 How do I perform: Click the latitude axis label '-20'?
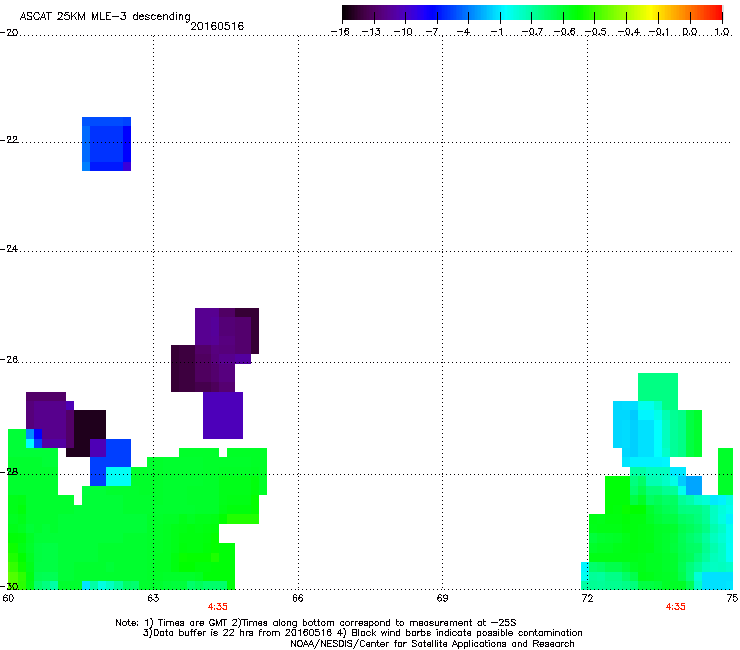[9, 32]
